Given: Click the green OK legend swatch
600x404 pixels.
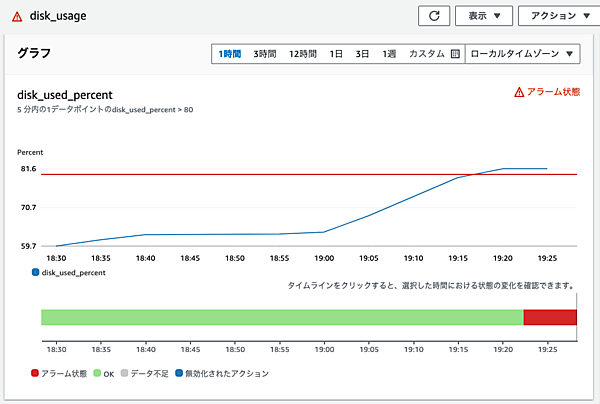Looking at the screenshot, I should click(x=97, y=373).
